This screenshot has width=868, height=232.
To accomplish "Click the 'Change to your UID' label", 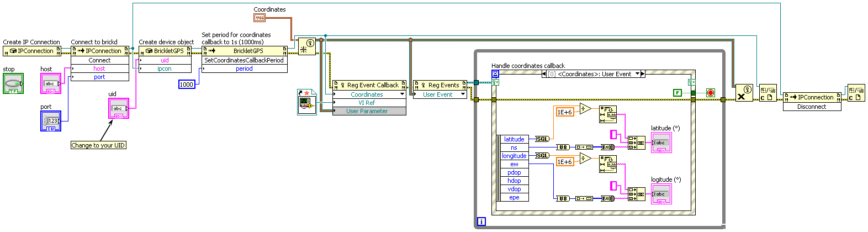I will click(98, 145).
